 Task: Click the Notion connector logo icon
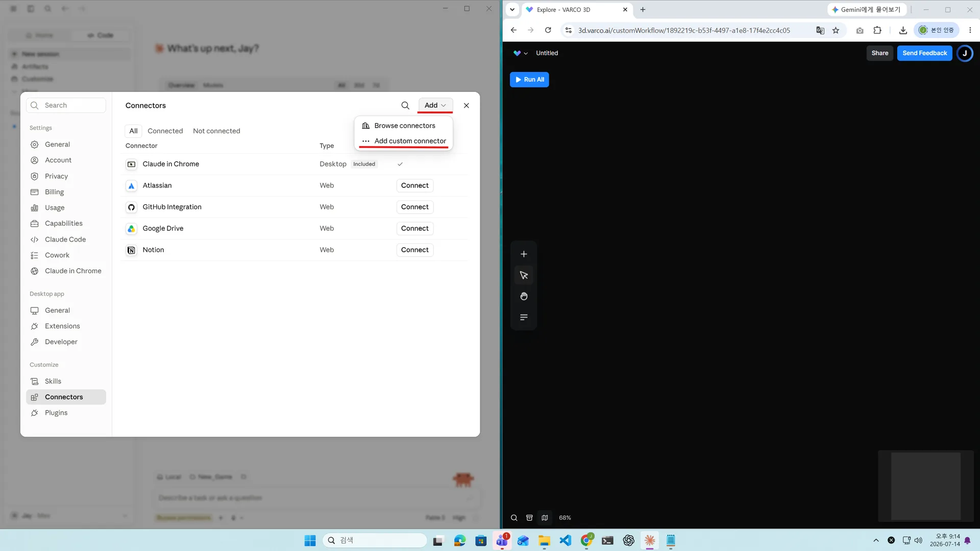click(131, 250)
